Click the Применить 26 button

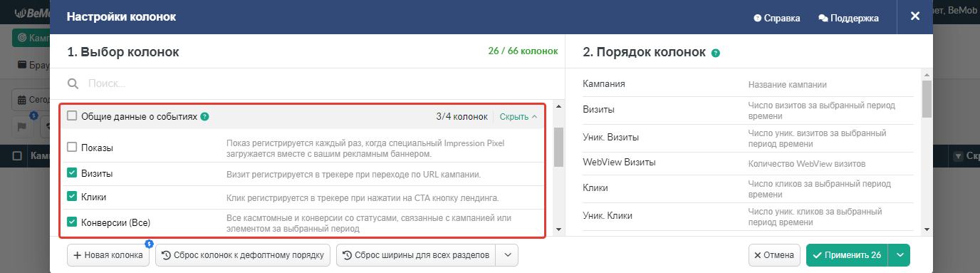click(847, 255)
